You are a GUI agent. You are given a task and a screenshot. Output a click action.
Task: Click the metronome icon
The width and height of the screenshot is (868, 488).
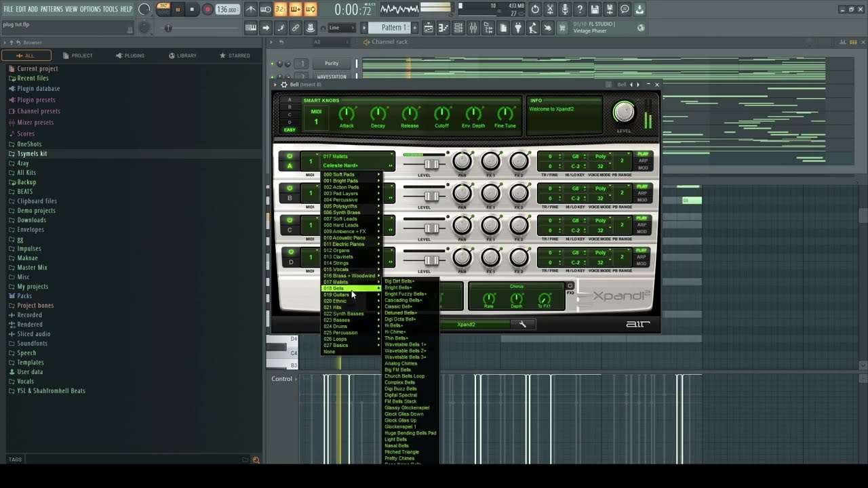(x=251, y=9)
